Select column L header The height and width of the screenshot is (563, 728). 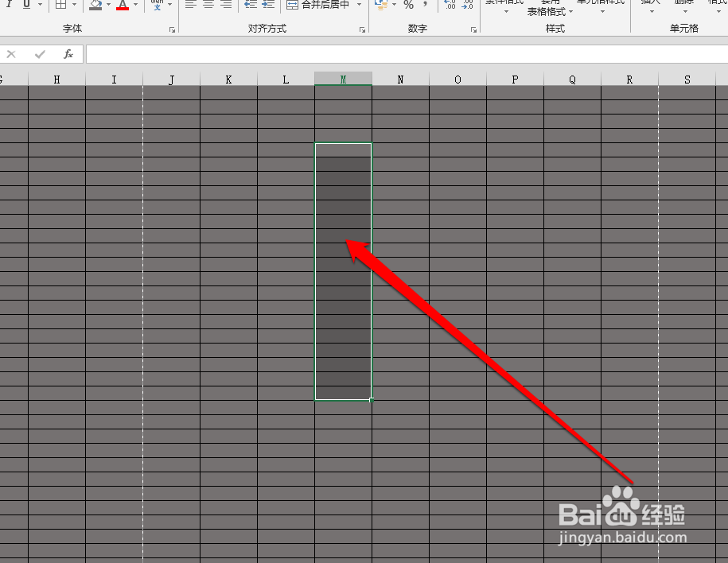286,80
